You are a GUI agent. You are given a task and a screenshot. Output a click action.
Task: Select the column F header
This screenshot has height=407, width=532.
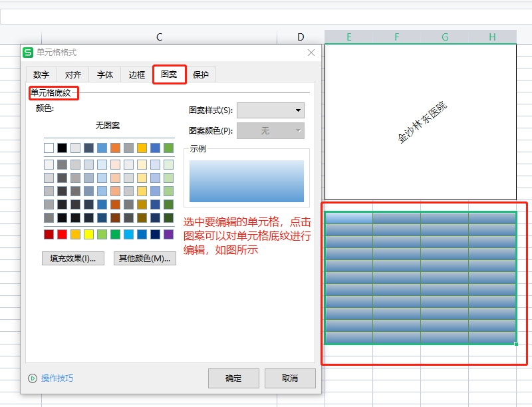click(x=396, y=37)
